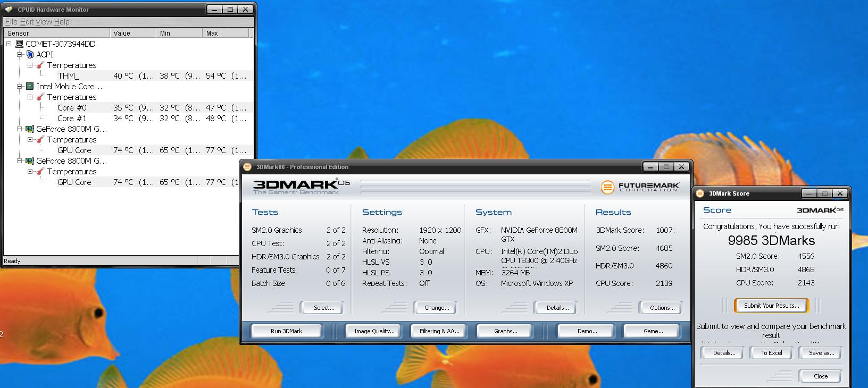Click the Submit Your Results button
Screen dimensions: 868x388
click(771, 306)
